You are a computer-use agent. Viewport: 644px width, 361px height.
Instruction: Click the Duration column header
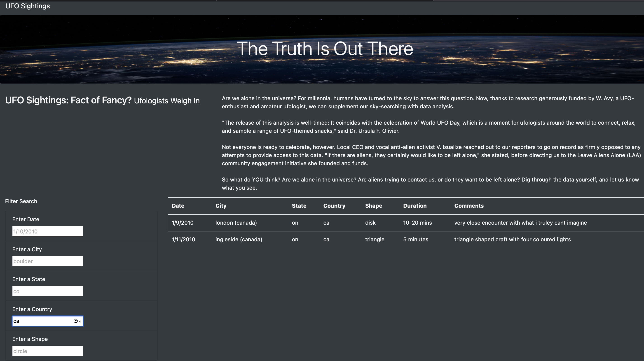coord(415,206)
